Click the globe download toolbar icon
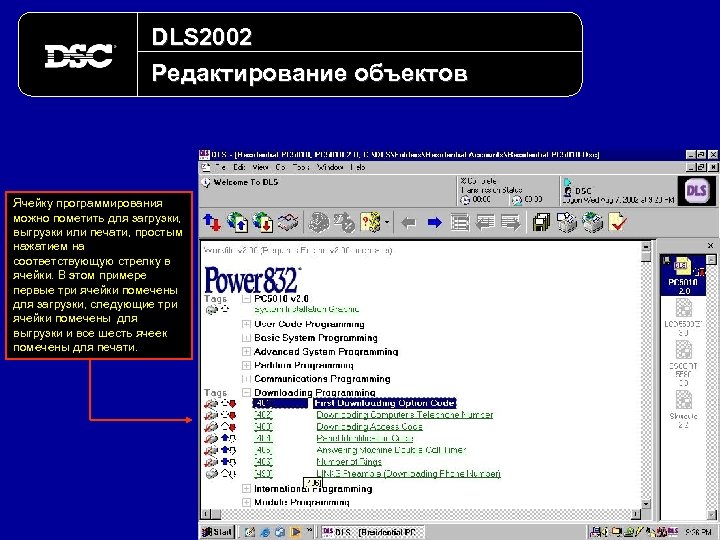Screen dimensions: 720x540 [x=263, y=223]
